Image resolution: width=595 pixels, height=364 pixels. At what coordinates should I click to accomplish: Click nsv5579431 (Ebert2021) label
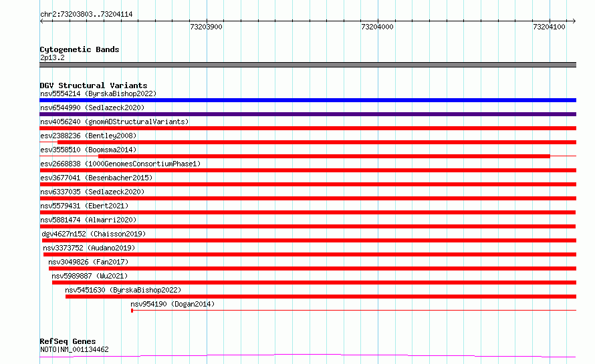pyautogui.click(x=84, y=206)
